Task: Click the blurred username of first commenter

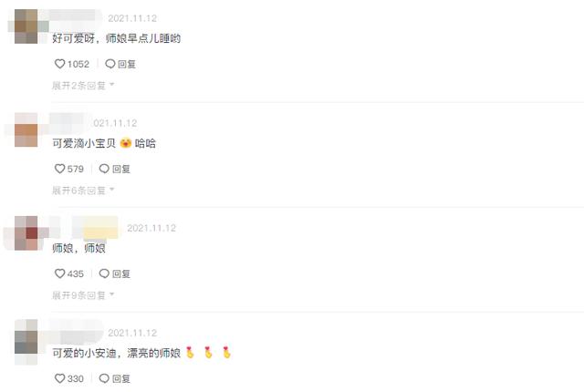Action: (77, 17)
